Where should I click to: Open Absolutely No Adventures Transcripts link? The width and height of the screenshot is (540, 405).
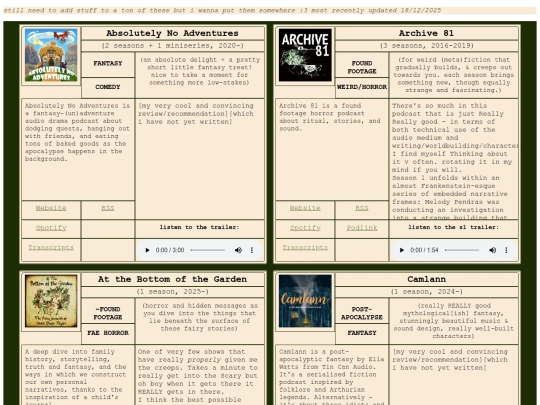point(51,248)
